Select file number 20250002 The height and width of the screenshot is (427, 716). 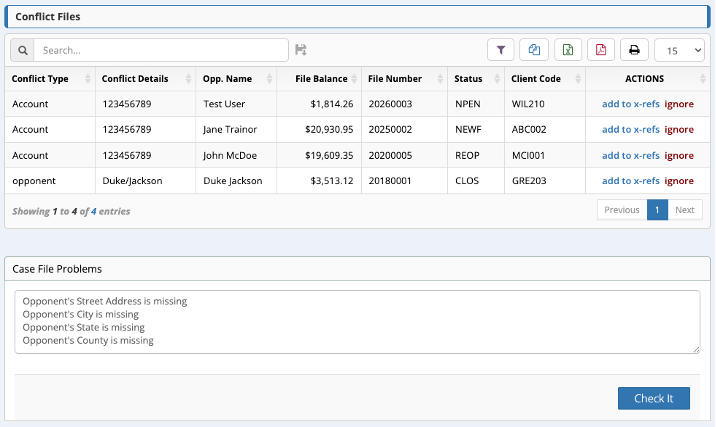coord(390,130)
